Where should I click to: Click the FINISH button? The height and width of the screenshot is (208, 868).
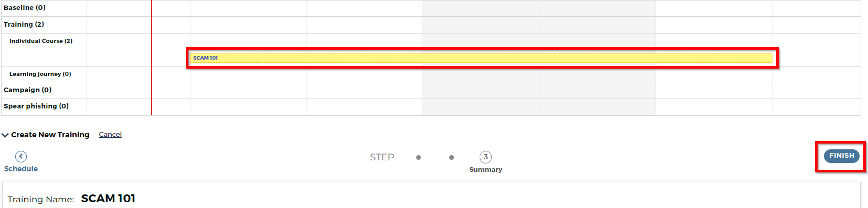841,156
